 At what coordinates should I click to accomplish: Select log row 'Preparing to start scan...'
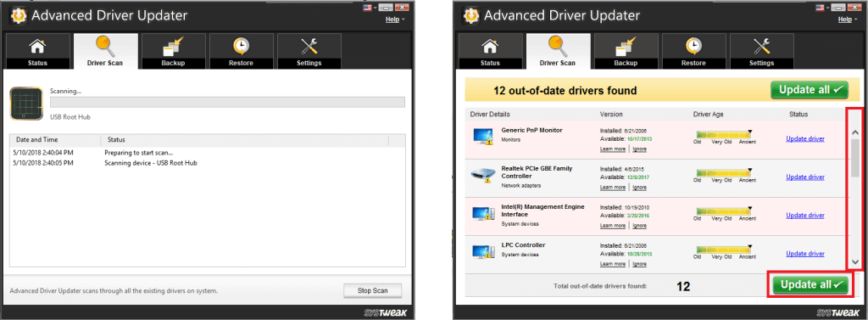point(208,153)
